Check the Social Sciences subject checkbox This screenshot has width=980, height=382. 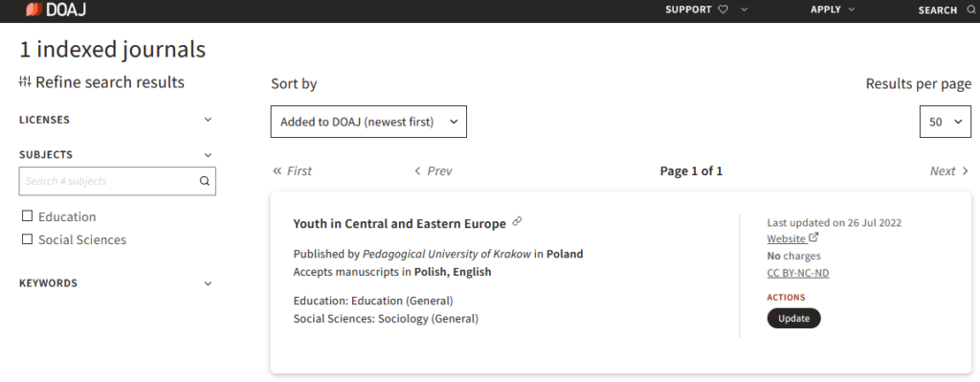point(27,238)
